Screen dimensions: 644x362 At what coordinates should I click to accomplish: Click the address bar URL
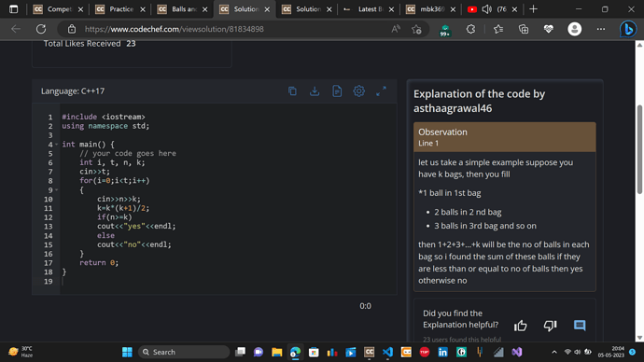tap(175, 29)
